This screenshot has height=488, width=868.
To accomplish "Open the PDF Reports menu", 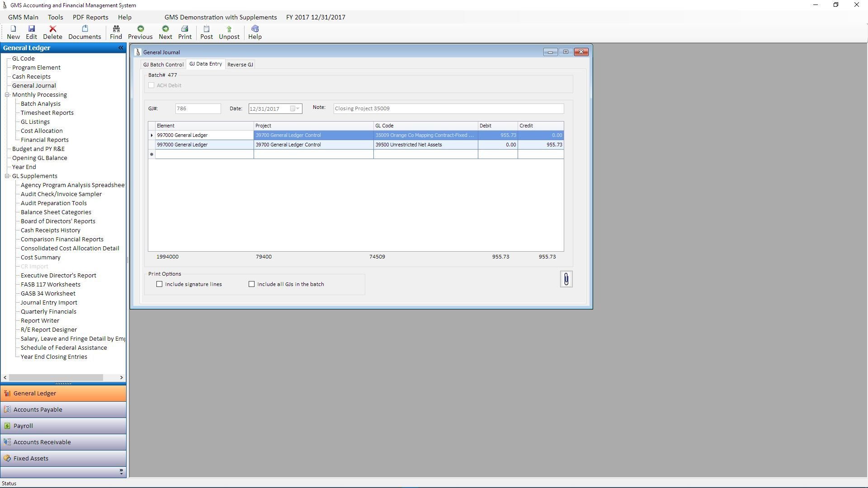I will point(90,17).
